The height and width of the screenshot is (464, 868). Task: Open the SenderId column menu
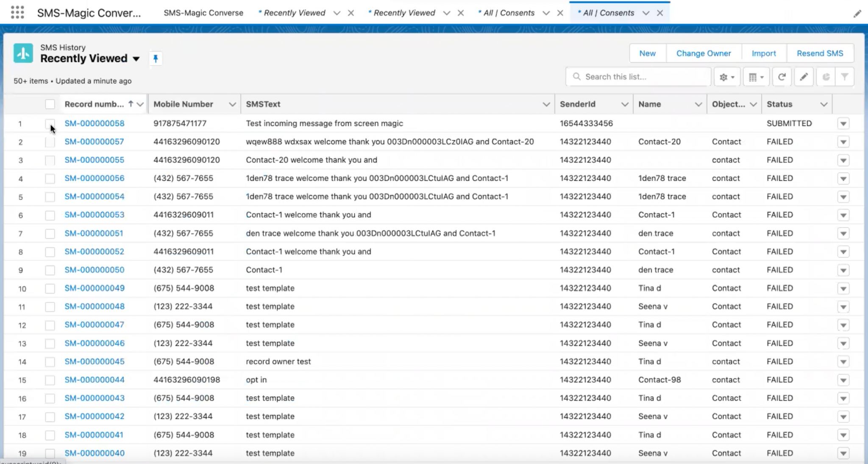[625, 104]
